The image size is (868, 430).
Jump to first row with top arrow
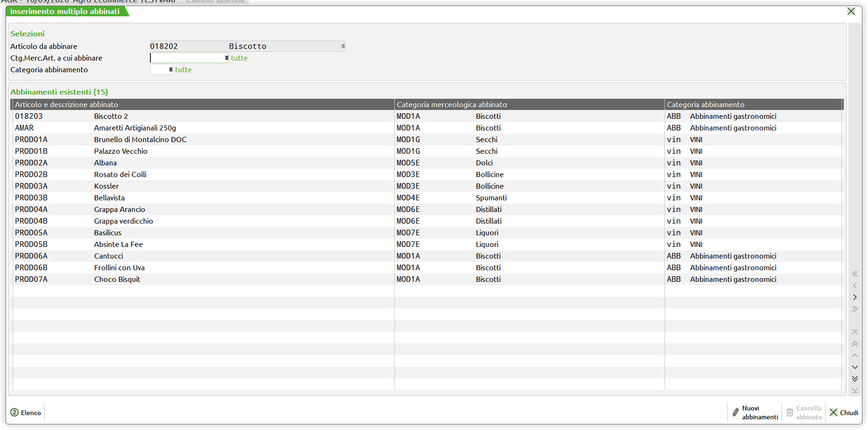(855, 332)
